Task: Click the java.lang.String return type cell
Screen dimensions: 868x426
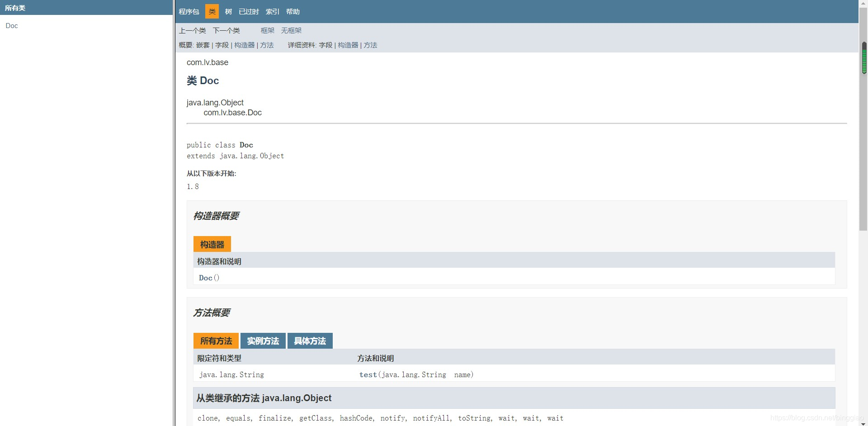Action: (x=231, y=374)
